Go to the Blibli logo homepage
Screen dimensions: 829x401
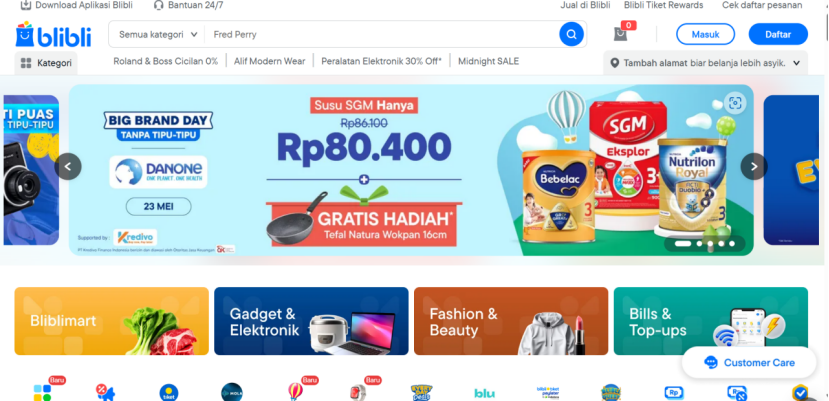click(53, 34)
